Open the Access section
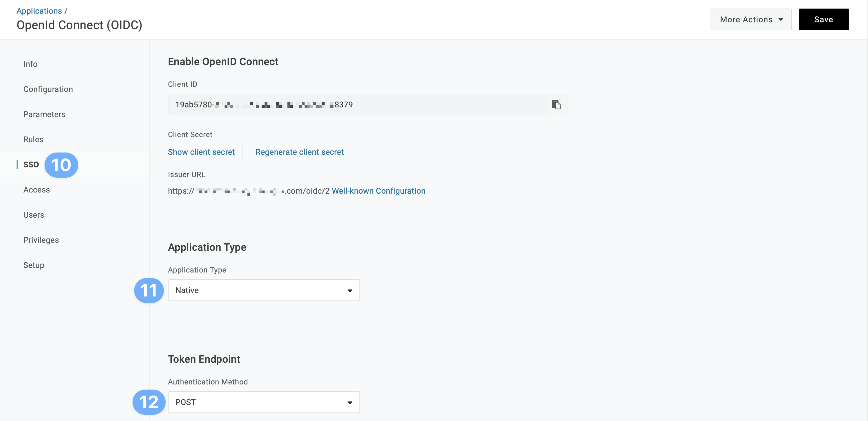The image size is (868, 421). 37,190
